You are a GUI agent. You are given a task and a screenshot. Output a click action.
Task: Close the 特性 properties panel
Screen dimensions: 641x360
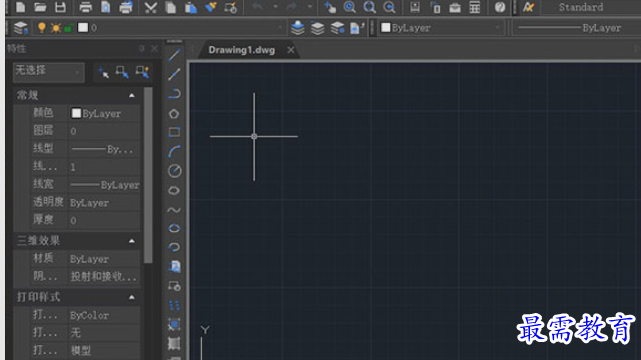[155, 49]
